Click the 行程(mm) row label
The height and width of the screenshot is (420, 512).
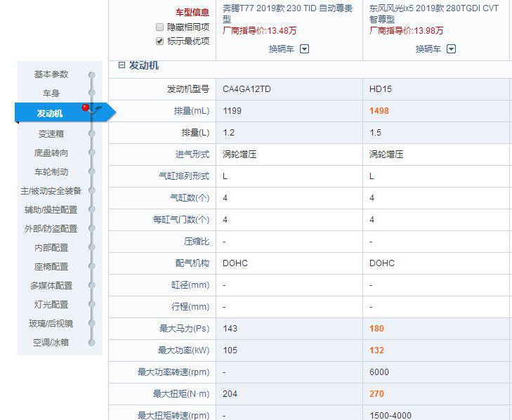[190, 307]
